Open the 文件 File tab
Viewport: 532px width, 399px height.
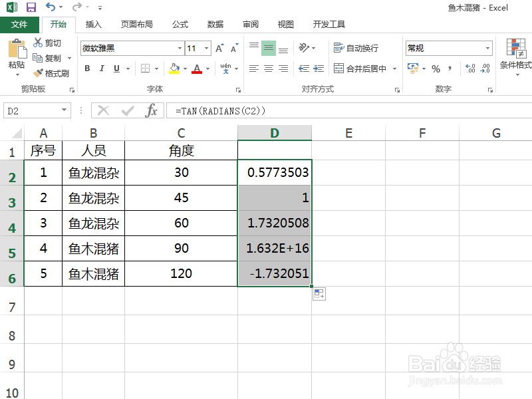[19, 25]
